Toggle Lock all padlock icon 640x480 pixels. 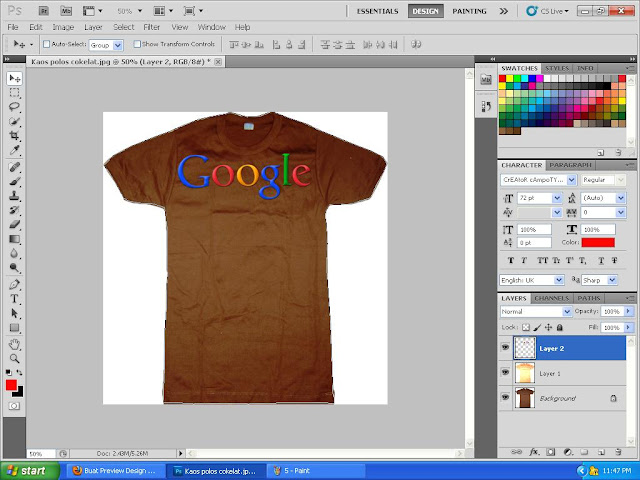(x=560, y=327)
